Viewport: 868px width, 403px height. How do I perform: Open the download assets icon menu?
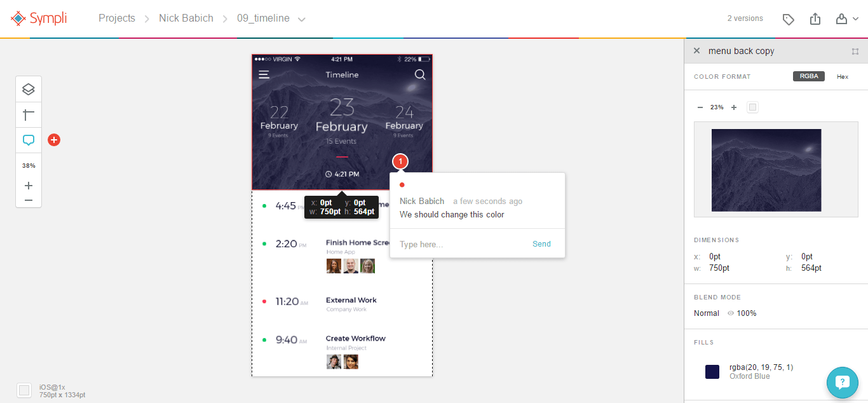coord(847,19)
